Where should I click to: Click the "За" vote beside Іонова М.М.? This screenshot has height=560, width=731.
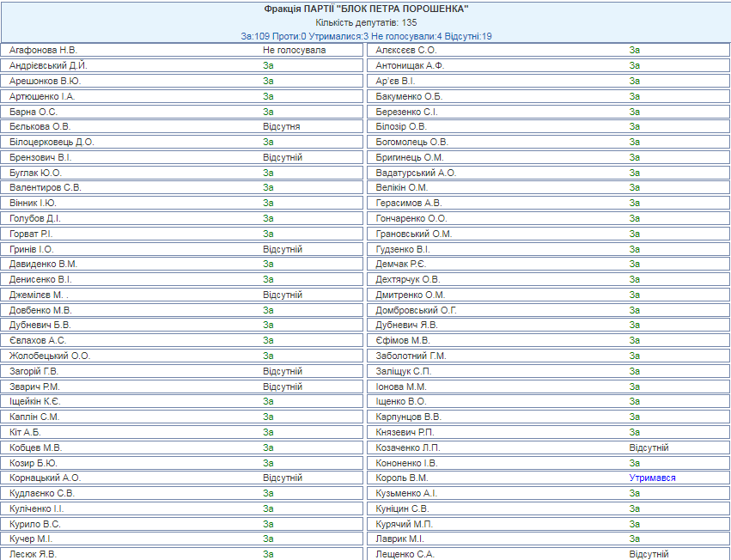(x=634, y=387)
